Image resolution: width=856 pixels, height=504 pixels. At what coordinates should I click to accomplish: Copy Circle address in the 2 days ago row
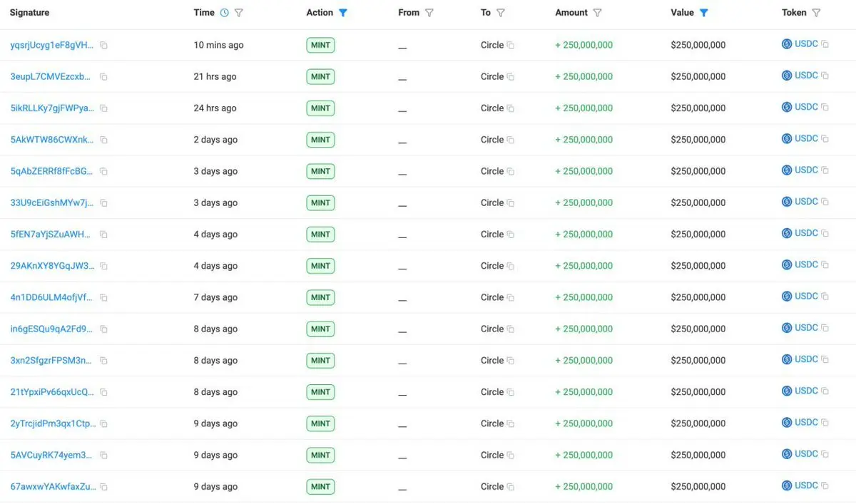pos(511,140)
